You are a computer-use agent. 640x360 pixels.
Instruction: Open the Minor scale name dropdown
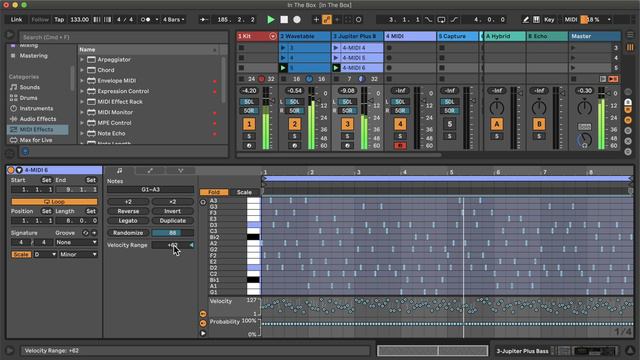click(78, 254)
